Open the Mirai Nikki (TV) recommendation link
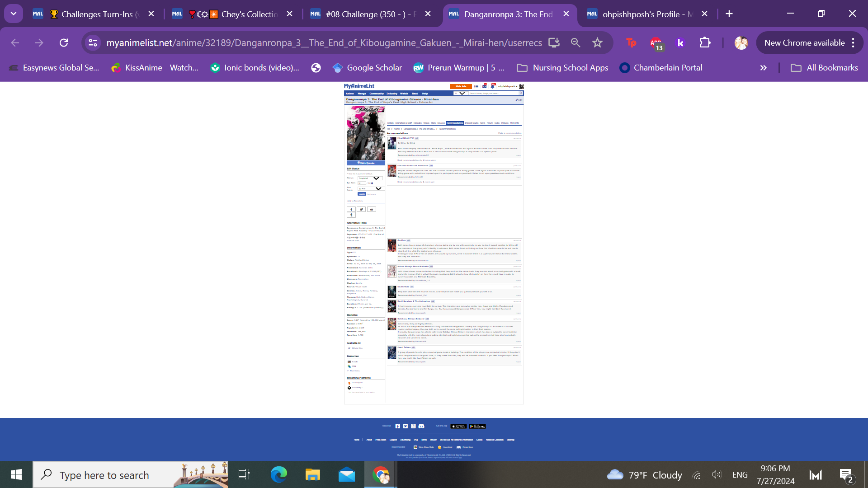The height and width of the screenshot is (488, 868). coord(406,138)
